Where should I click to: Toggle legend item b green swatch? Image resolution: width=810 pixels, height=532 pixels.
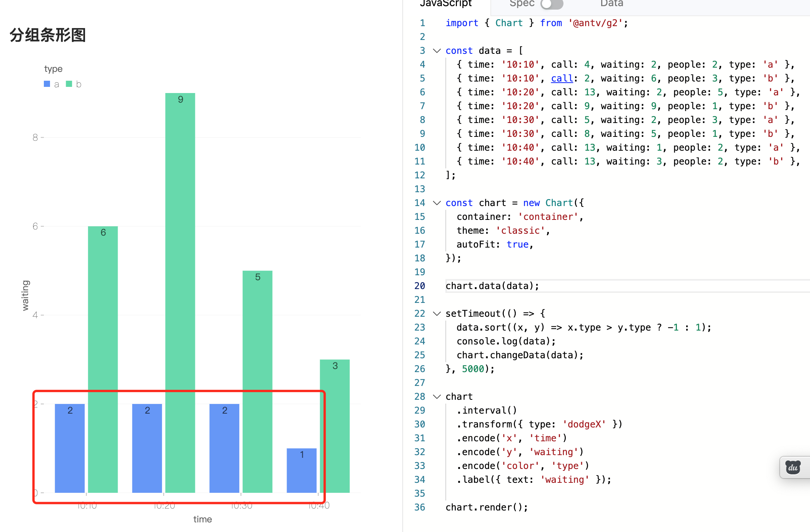(x=69, y=84)
